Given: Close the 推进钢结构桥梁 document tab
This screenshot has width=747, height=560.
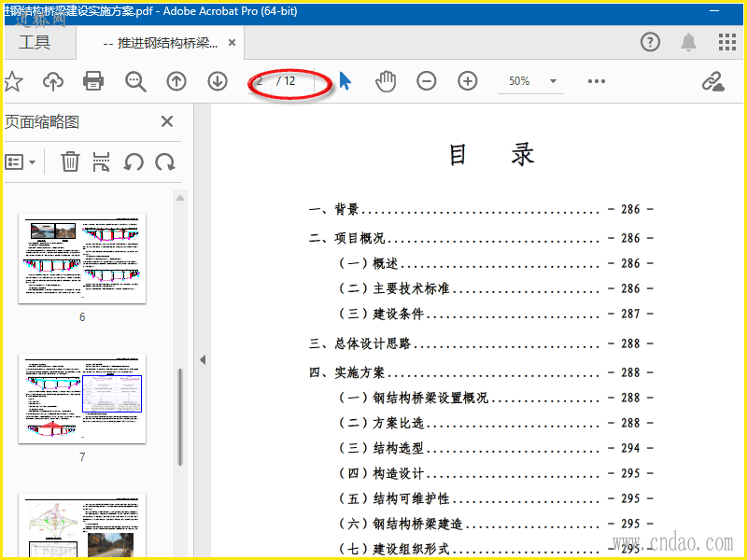Looking at the screenshot, I should (x=232, y=43).
